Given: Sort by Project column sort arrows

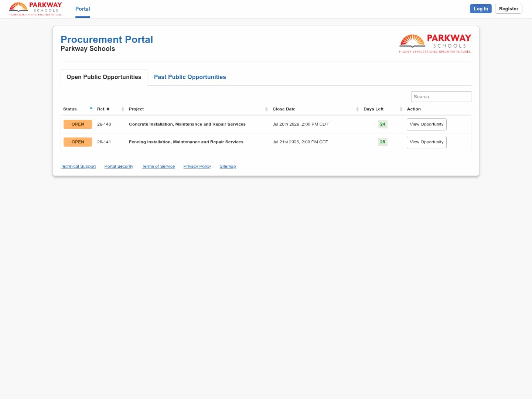Looking at the screenshot, I should 266,109.
